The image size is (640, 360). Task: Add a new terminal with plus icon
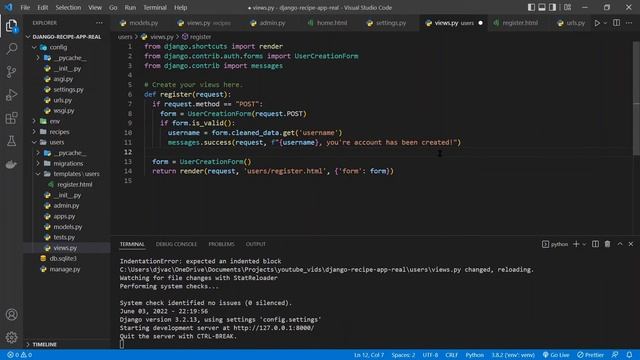[576, 244]
